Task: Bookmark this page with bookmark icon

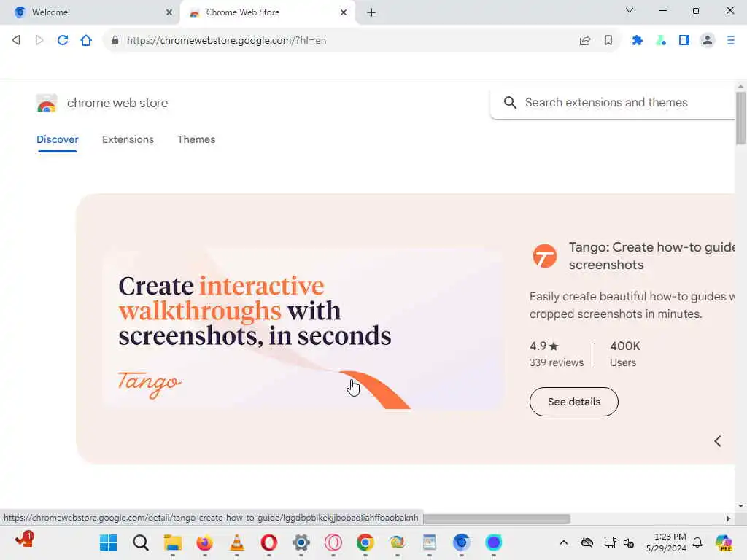Action: coord(608,41)
